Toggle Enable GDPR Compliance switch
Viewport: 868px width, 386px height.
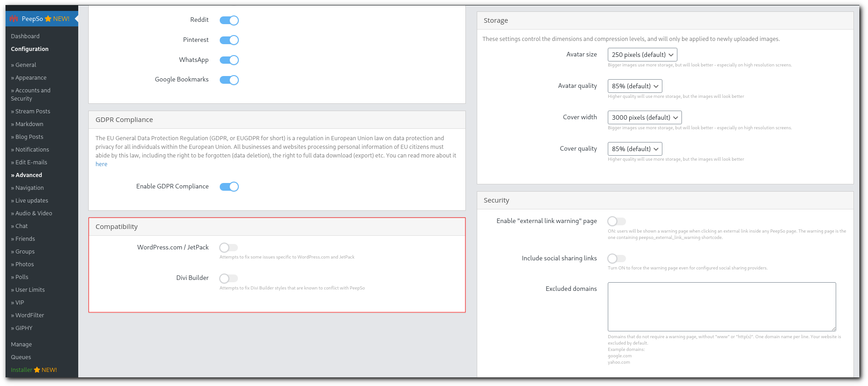pos(229,187)
